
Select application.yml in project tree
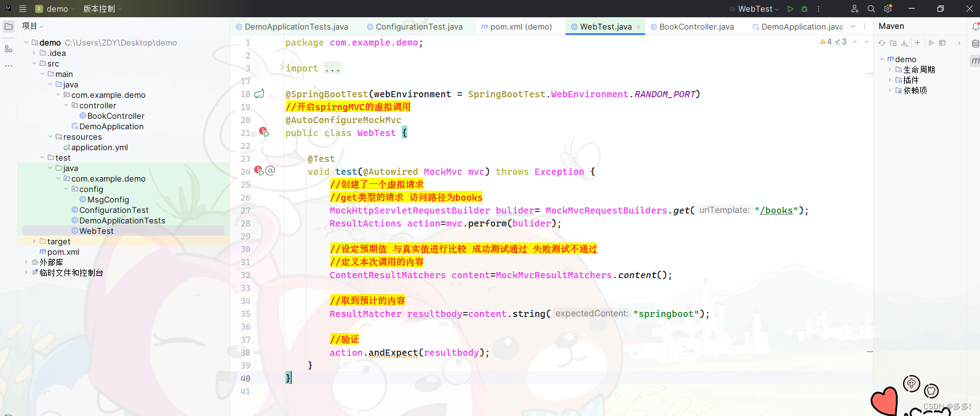[100, 147]
